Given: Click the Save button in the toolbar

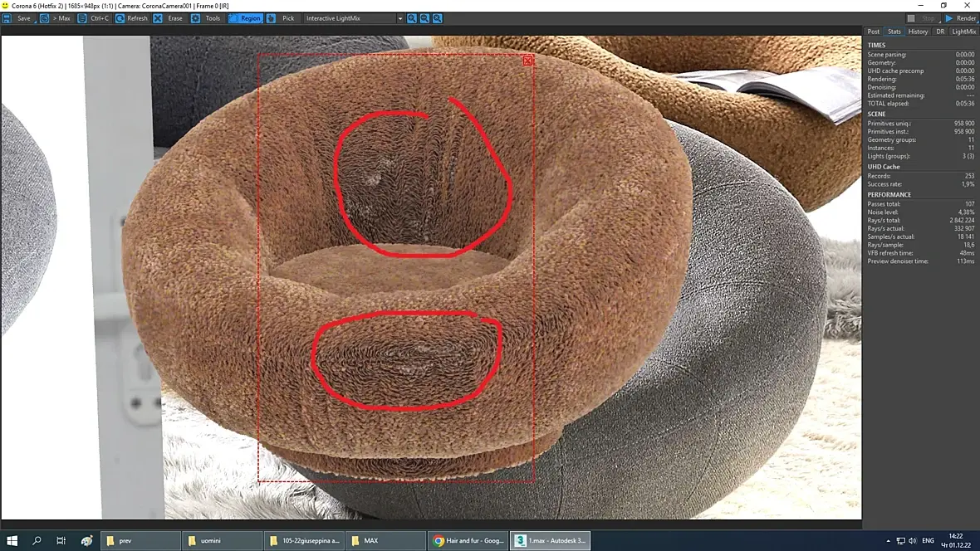Looking at the screenshot, I should tap(17, 18).
